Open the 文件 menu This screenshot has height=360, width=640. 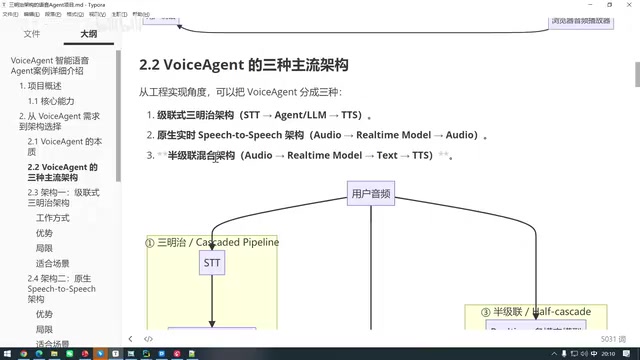pos(10,14)
